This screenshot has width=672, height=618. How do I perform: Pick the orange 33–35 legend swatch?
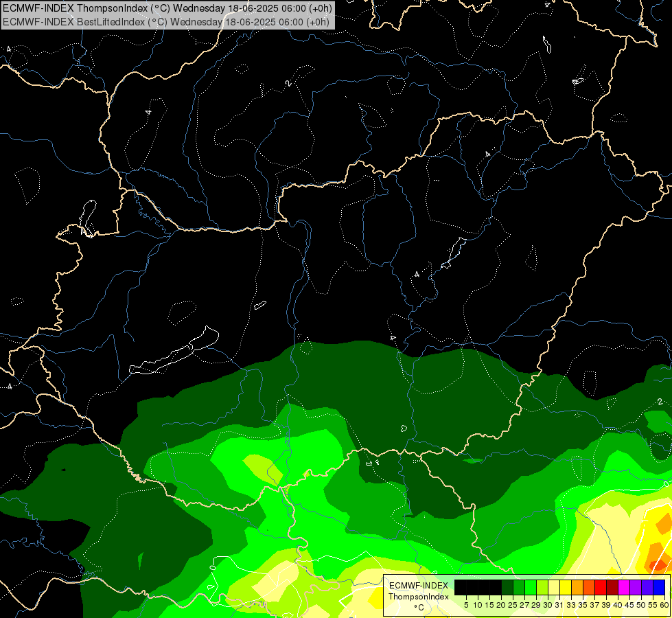tap(577, 587)
